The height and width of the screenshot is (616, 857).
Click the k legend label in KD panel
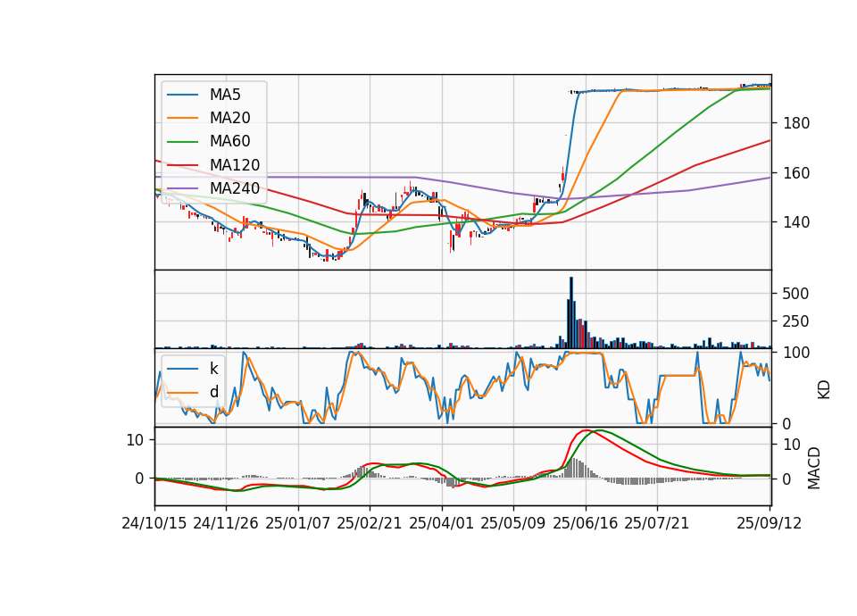pos(213,369)
